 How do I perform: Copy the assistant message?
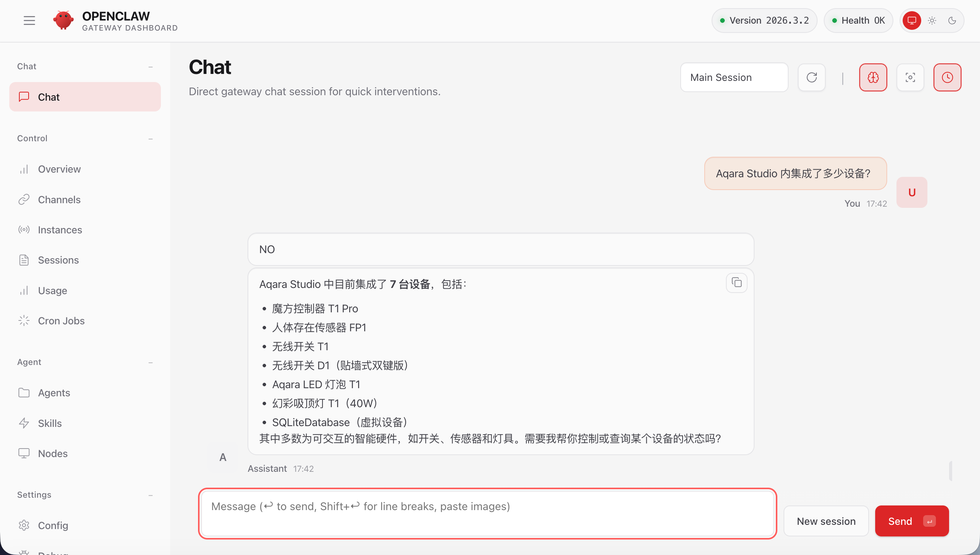point(736,283)
